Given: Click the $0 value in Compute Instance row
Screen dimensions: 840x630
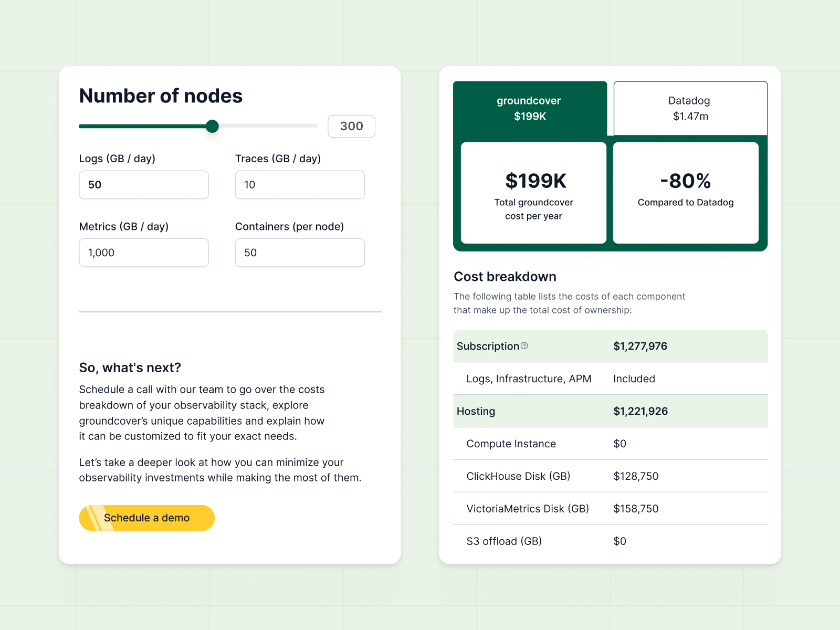Looking at the screenshot, I should [x=619, y=444].
